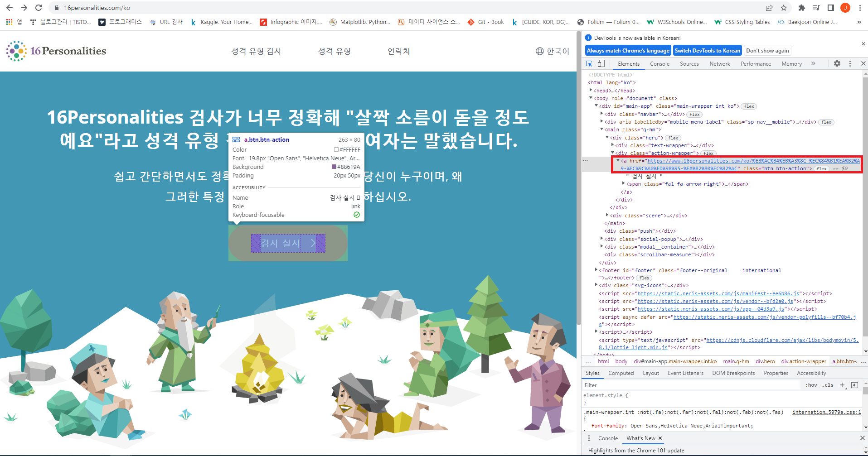Click the 16Personalities logo
Viewport: 868px width, 456px height.
click(x=56, y=51)
